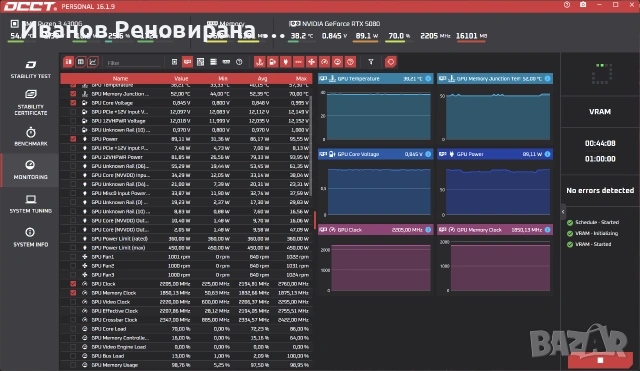Switch to table-only view icon
Image resolution: width=640 pixels, height=371 pixels.
(81, 62)
